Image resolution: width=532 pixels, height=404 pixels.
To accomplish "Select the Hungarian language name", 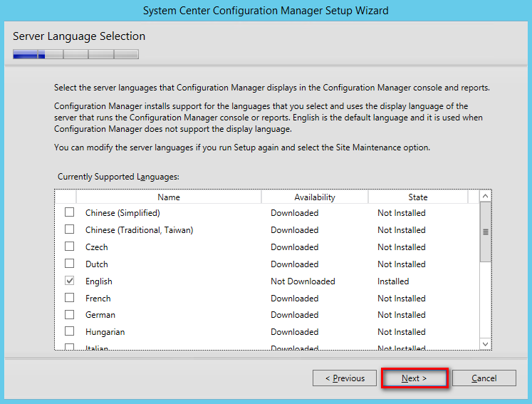I will pos(105,332).
